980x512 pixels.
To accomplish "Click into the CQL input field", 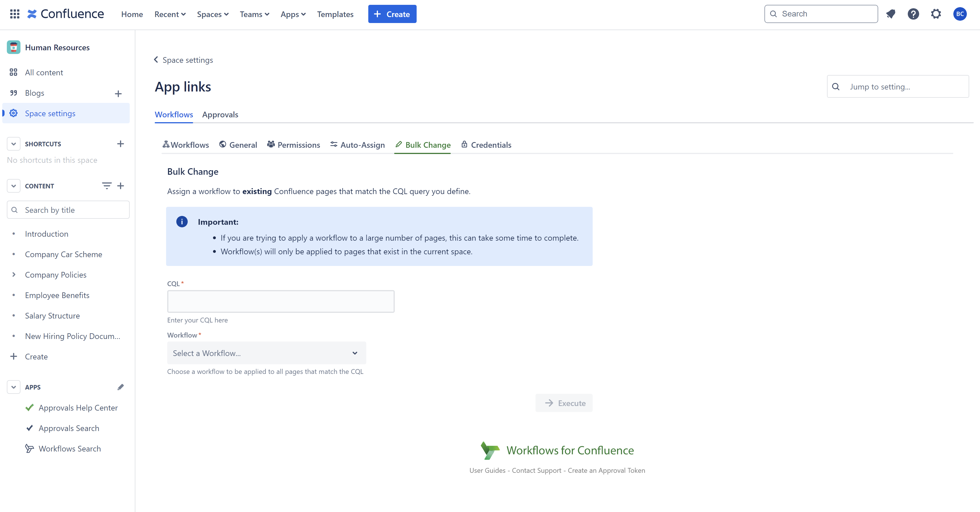I will click(281, 301).
